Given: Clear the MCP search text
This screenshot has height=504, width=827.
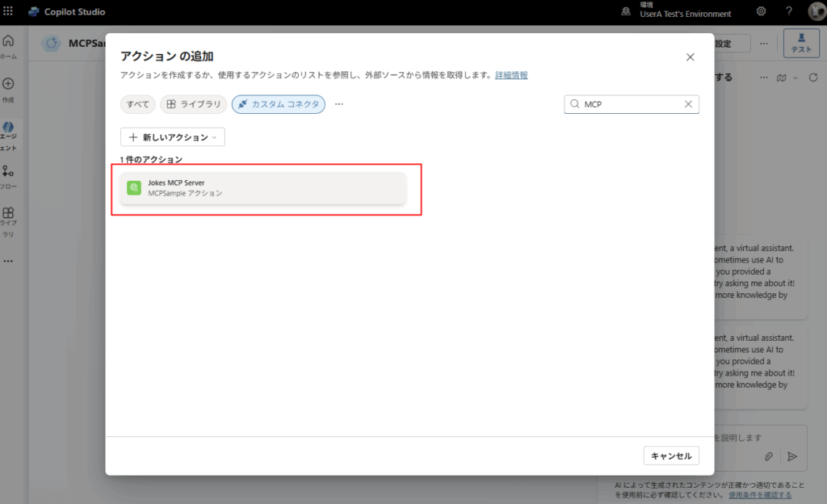Looking at the screenshot, I should tap(688, 104).
